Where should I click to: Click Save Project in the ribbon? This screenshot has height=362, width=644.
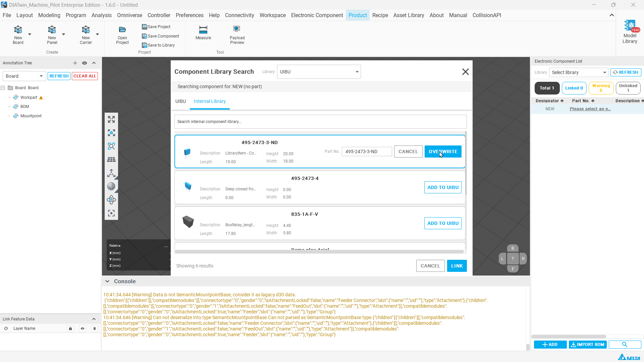(x=156, y=27)
